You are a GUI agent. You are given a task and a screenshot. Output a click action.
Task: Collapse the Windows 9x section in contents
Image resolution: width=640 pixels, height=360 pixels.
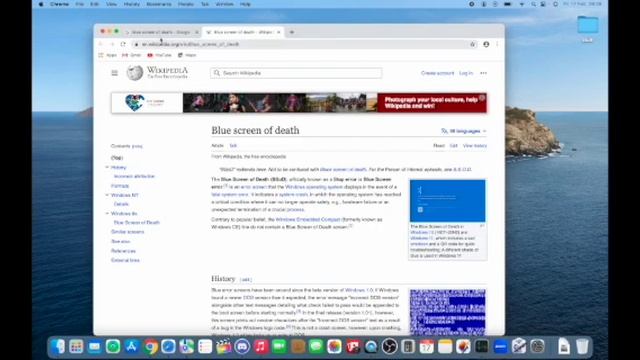coord(107,213)
